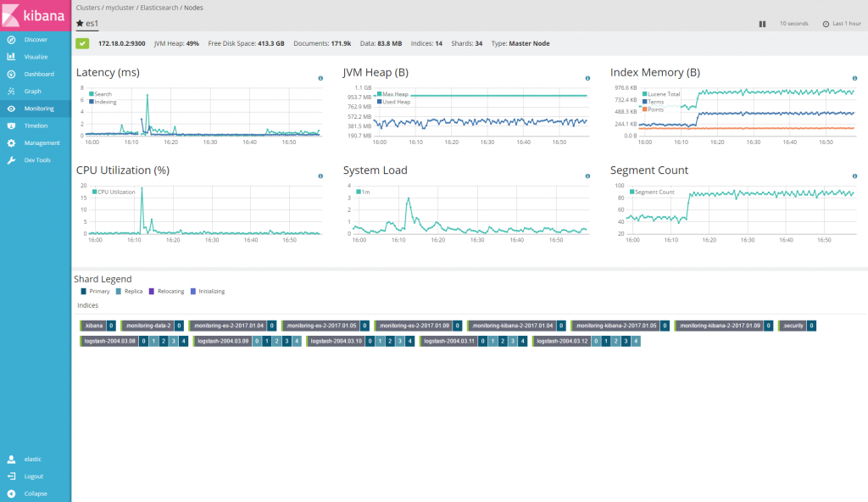
Task: Toggle CPU Utilization legend series
Action: pos(114,192)
